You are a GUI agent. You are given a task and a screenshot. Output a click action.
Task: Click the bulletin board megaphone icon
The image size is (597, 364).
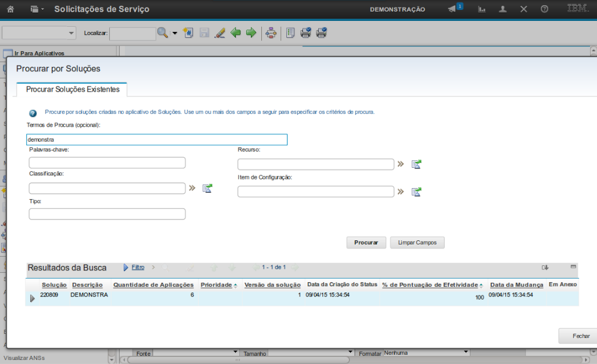coord(452,9)
